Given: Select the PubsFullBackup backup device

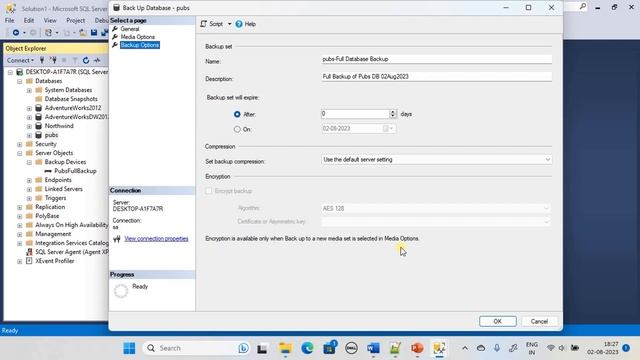Looking at the screenshot, I should coord(75,171).
